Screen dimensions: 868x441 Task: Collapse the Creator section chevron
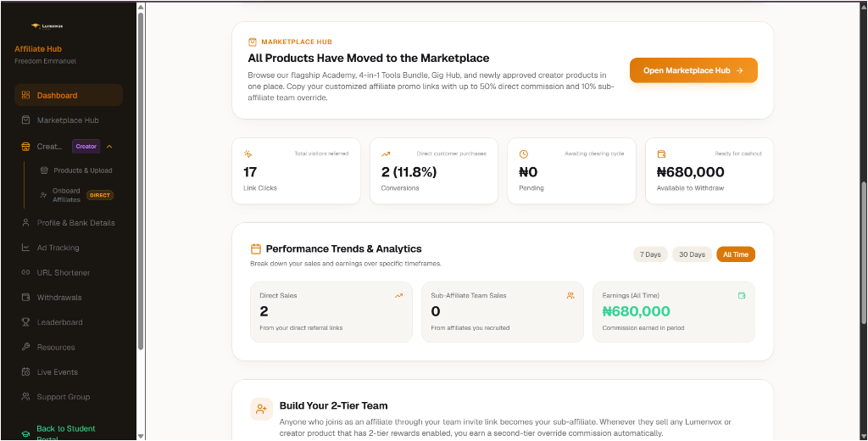pyautogui.click(x=109, y=146)
